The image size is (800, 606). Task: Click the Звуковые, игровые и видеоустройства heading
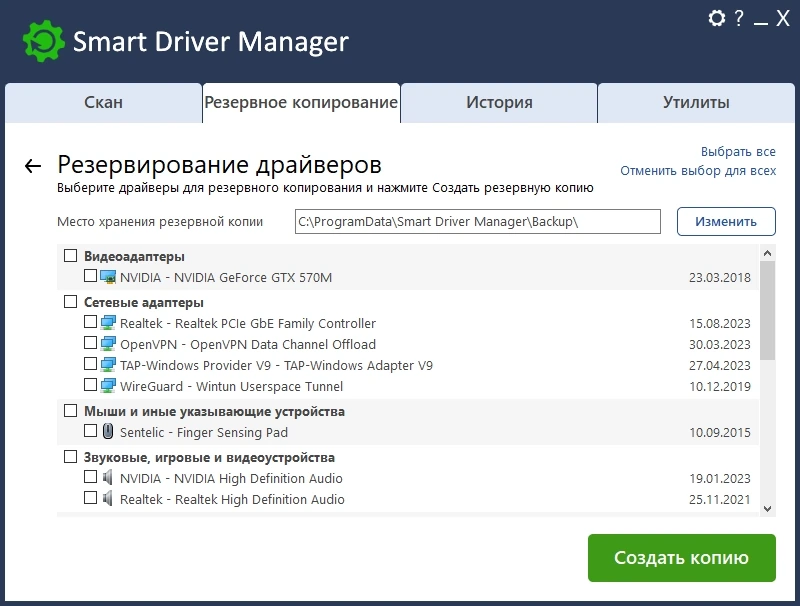coord(209,457)
